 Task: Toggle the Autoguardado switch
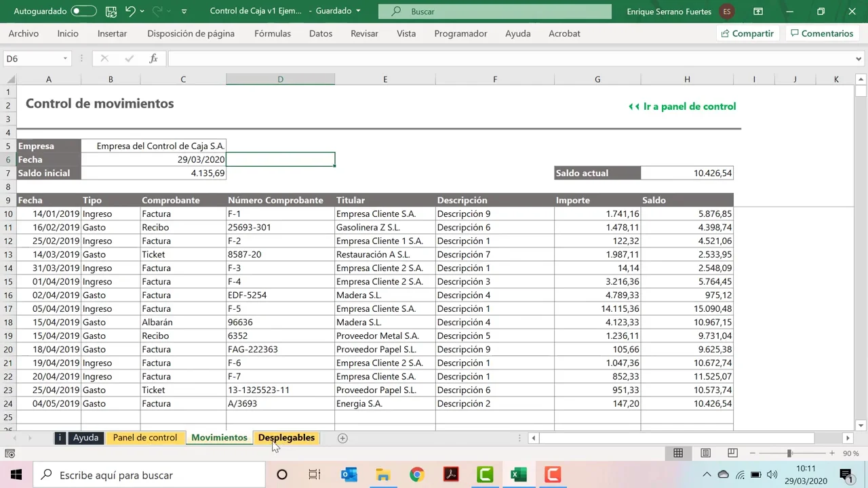83,12
